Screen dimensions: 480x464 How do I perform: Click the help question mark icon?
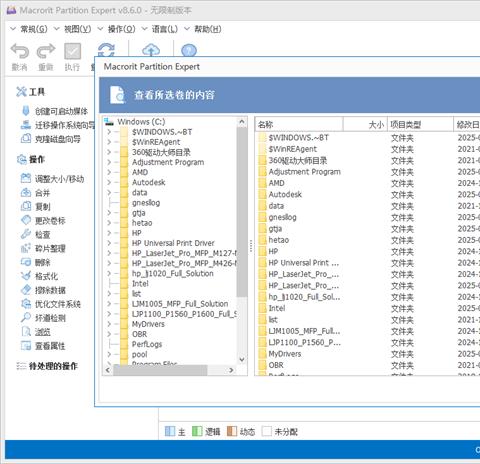[x=189, y=50]
